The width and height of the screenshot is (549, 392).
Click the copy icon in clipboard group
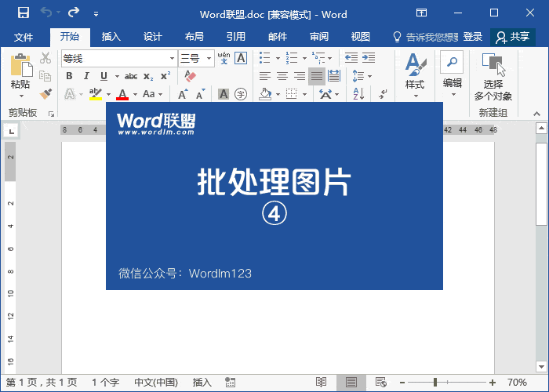point(45,75)
